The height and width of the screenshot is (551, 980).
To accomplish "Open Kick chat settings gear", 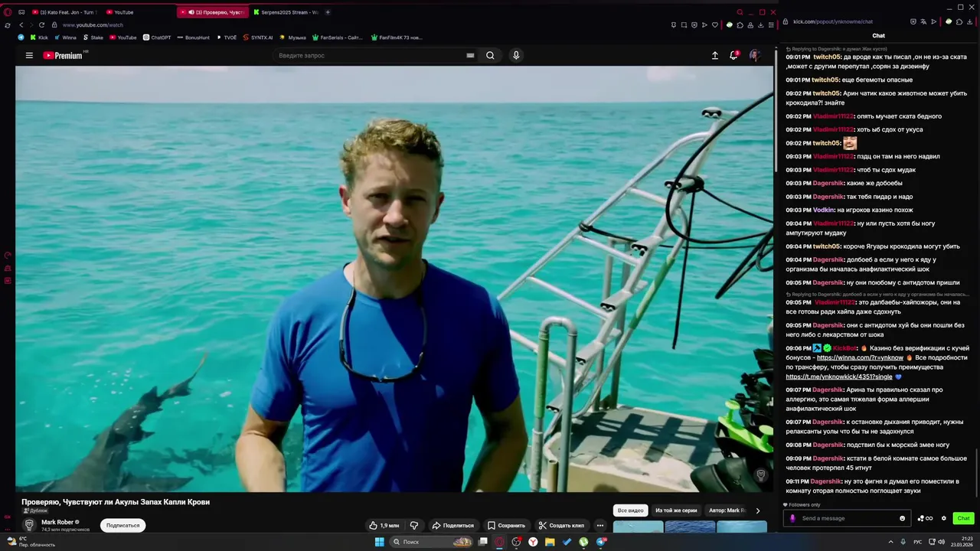I will point(943,518).
